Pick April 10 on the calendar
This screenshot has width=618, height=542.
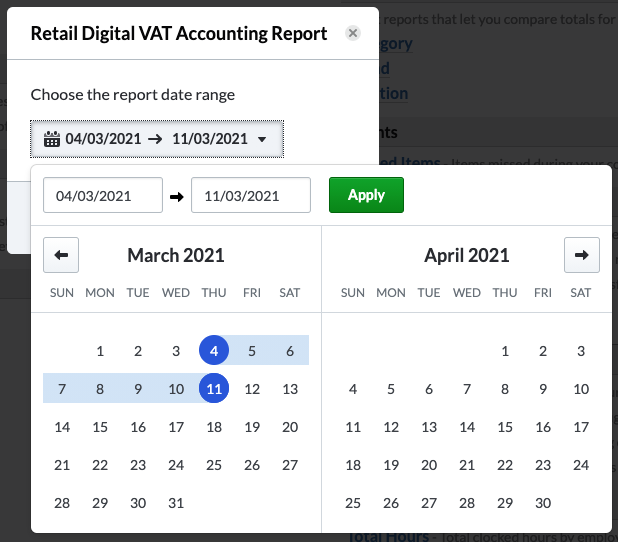click(581, 389)
